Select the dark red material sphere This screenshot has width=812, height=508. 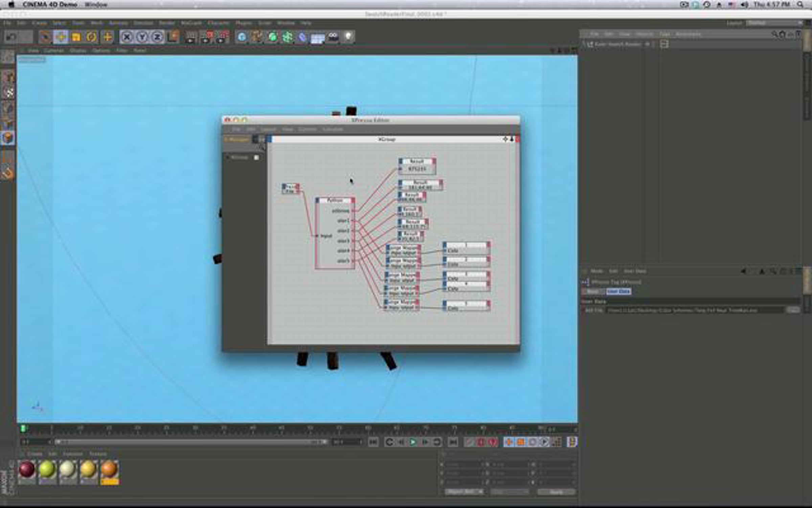[27, 469]
